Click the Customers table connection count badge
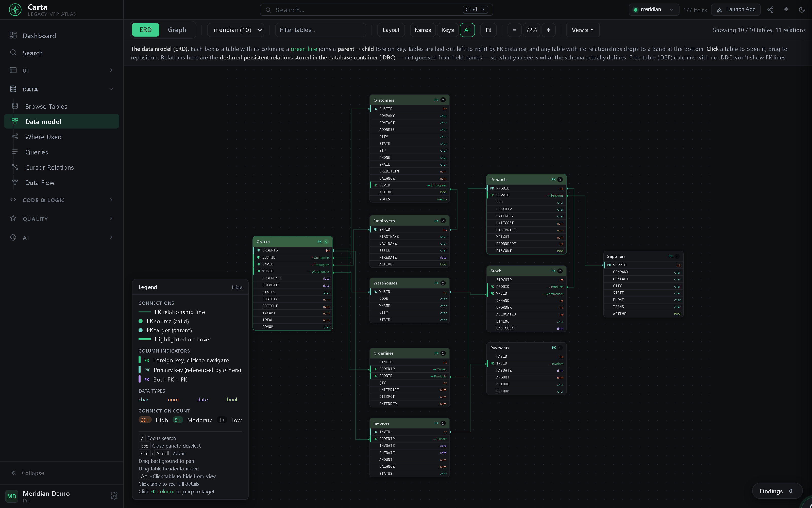Screen dimensions: 812x508 click(x=443, y=100)
